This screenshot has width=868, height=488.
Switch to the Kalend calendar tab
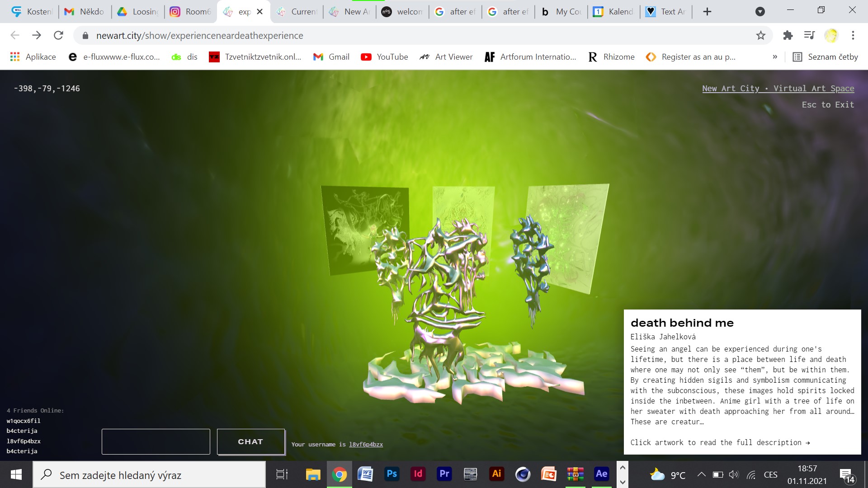613,12
